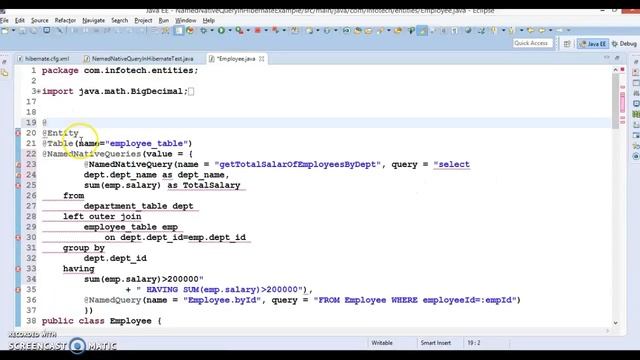Open the Navigate menu

click(93, 20)
